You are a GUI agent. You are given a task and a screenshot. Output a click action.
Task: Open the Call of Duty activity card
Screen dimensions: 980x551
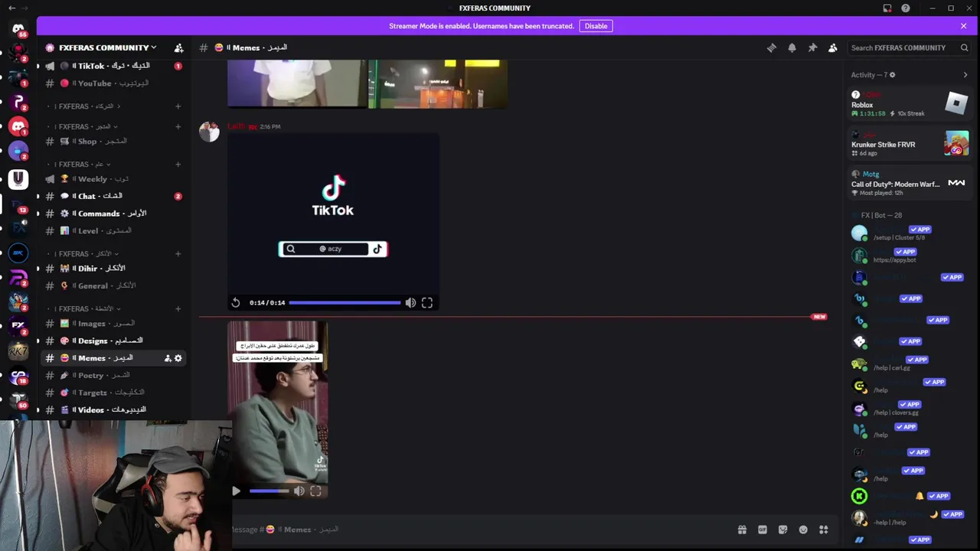(x=910, y=184)
